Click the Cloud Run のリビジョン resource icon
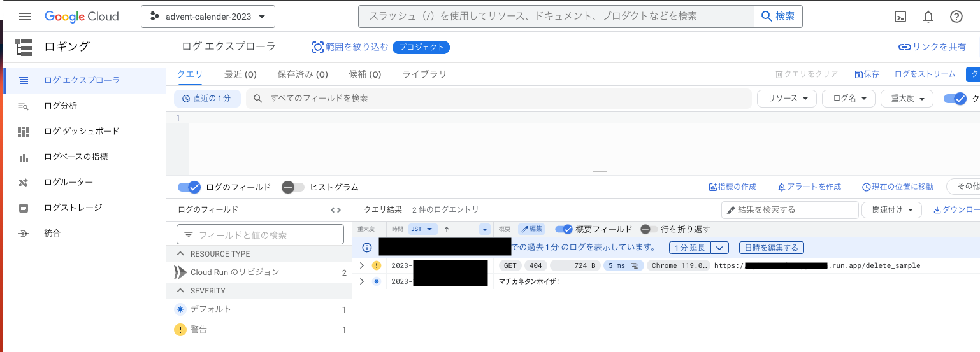The height and width of the screenshot is (352, 980). tap(180, 272)
